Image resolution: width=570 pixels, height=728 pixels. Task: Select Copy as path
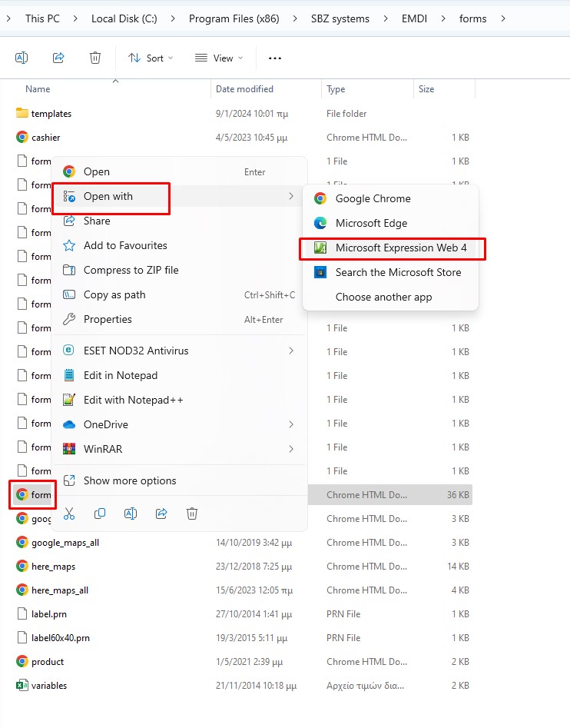179,295
